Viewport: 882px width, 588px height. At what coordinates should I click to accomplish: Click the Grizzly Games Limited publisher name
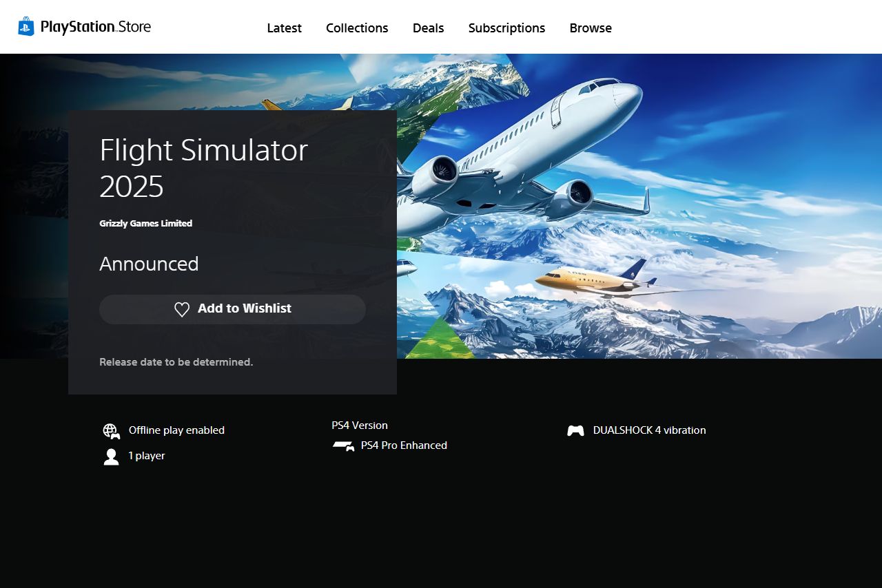[x=146, y=223]
